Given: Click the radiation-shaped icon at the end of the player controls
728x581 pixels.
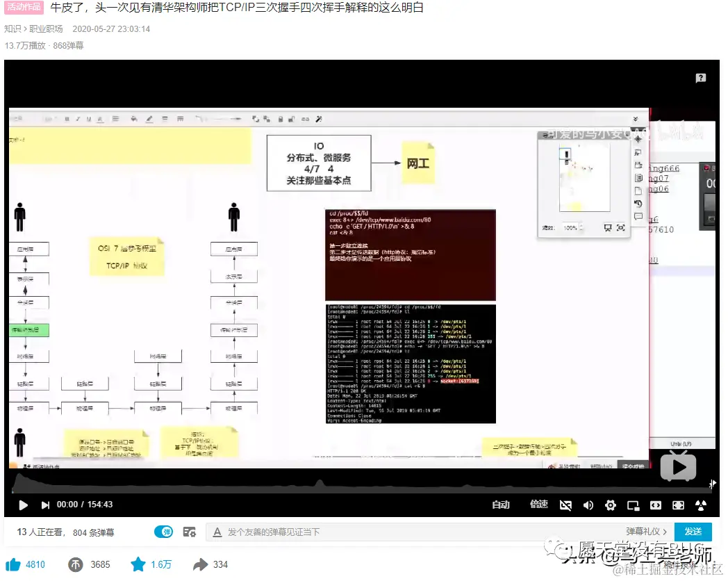Looking at the screenshot, I should click(x=701, y=505).
